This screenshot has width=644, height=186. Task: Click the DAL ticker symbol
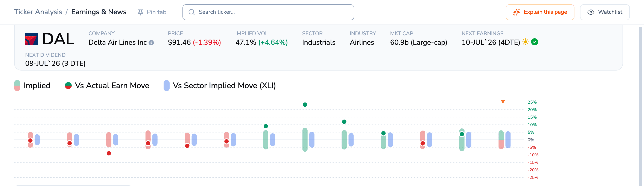pyautogui.click(x=58, y=39)
